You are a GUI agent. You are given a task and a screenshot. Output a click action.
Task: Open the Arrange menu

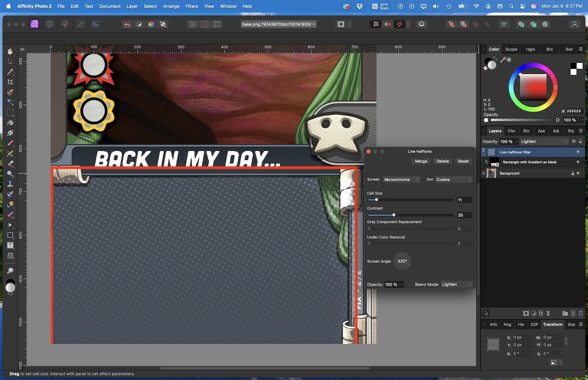tap(171, 6)
